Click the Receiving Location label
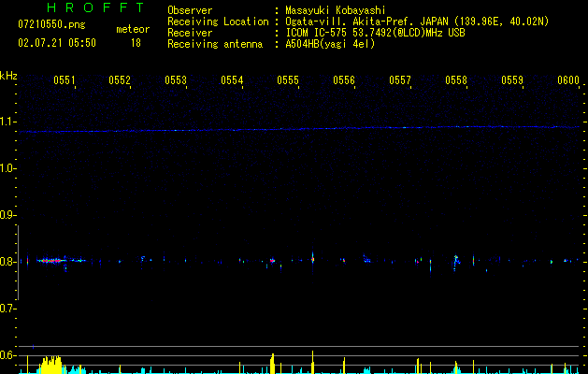The height and width of the screenshot is (374, 588). 218,22
